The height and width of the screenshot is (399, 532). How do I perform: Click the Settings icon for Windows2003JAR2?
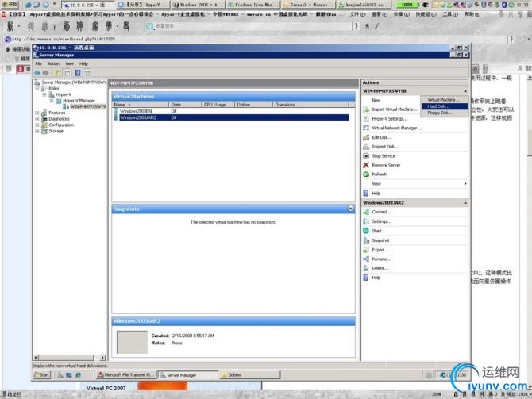[x=366, y=221]
